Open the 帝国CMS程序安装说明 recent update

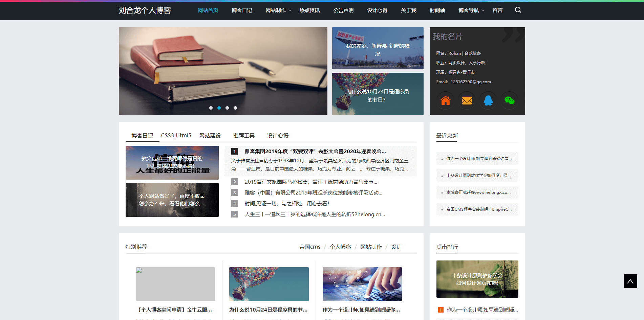point(478,209)
